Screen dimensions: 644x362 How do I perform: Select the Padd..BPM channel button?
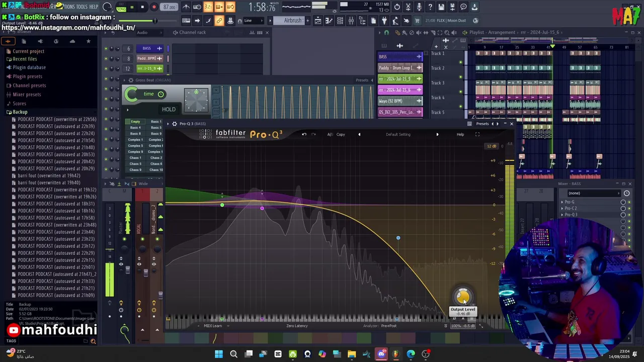point(149,58)
